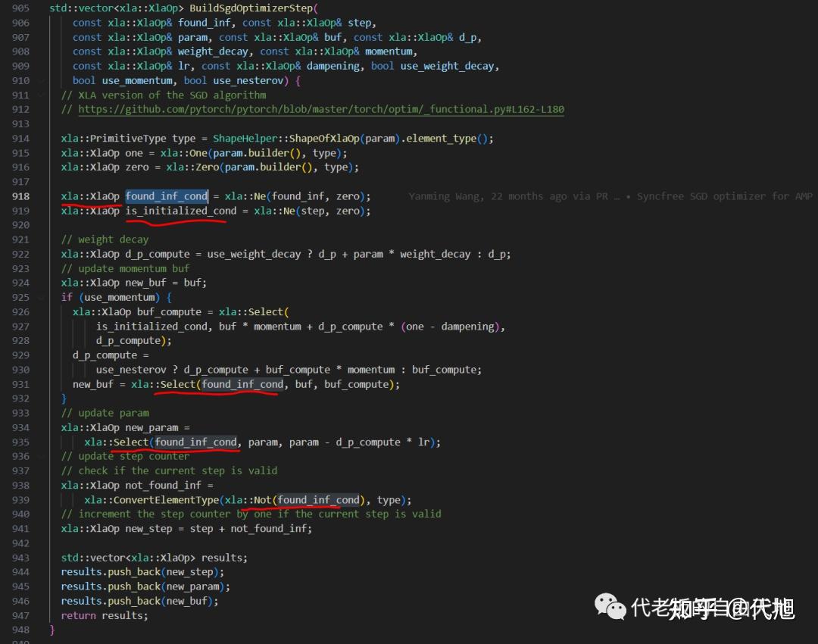This screenshot has width=818, height=644.
Task: Click the PR ellipsis in the blame annotation
Action: [615, 196]
